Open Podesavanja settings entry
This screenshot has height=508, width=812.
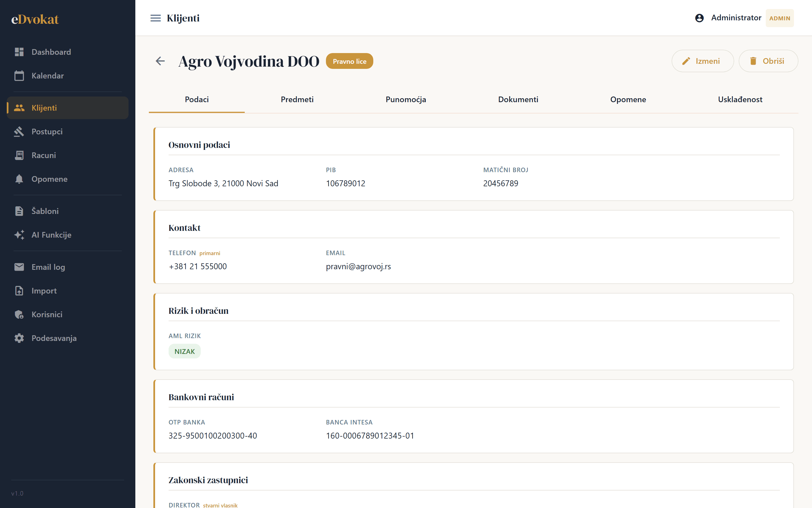pyautogui.click(x=67, y=338)
